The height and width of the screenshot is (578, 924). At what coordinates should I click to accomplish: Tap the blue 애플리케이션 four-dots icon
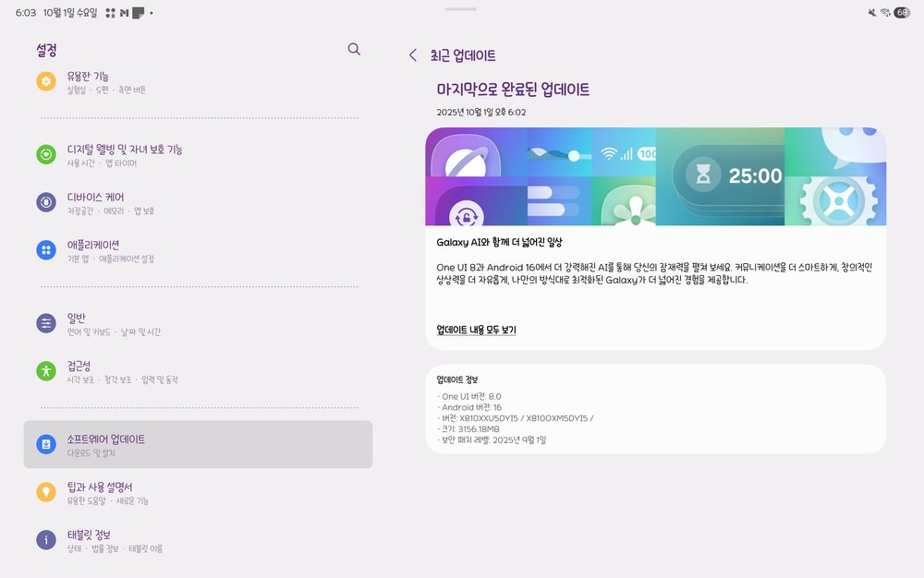pos(46,250)
